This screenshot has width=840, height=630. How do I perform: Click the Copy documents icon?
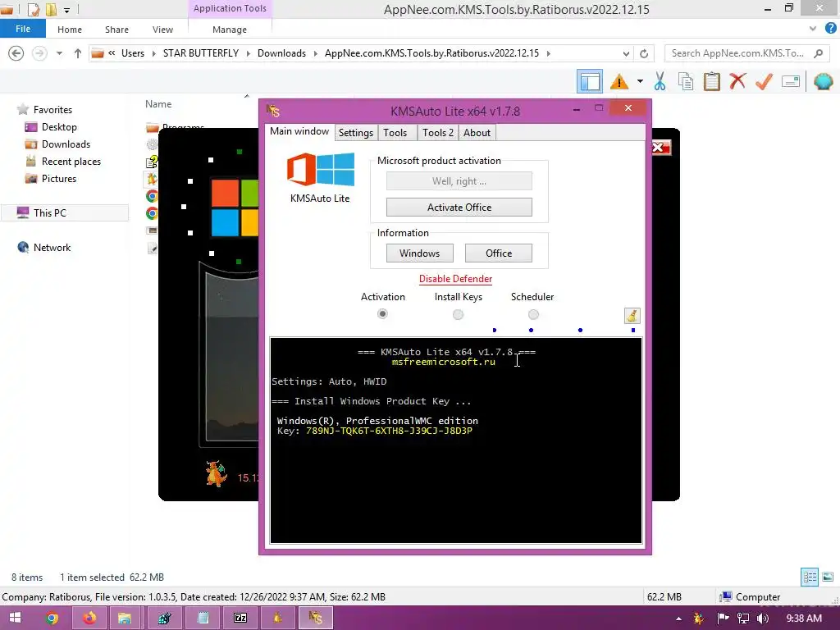685,82
